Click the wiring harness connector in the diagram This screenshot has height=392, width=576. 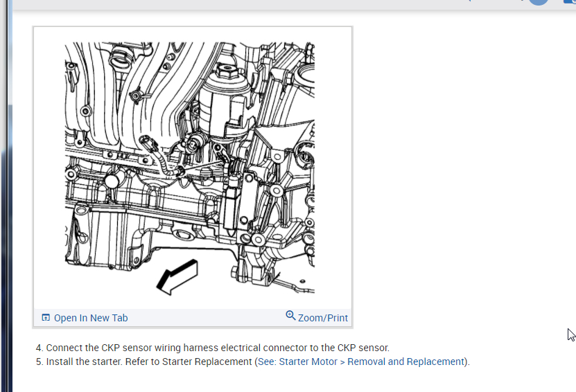[x=148, y=143]
